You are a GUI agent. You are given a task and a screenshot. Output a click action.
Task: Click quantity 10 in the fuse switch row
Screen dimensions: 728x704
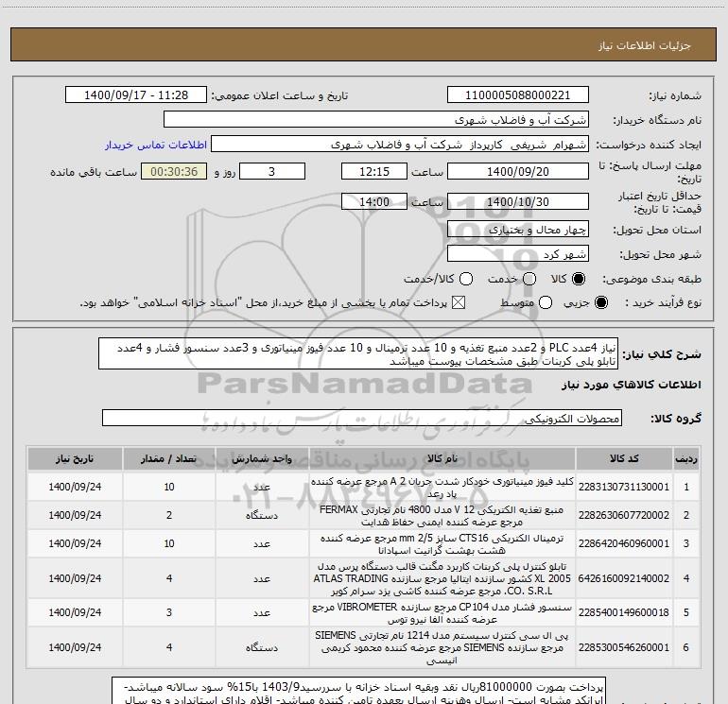click(x=169, y=487)
